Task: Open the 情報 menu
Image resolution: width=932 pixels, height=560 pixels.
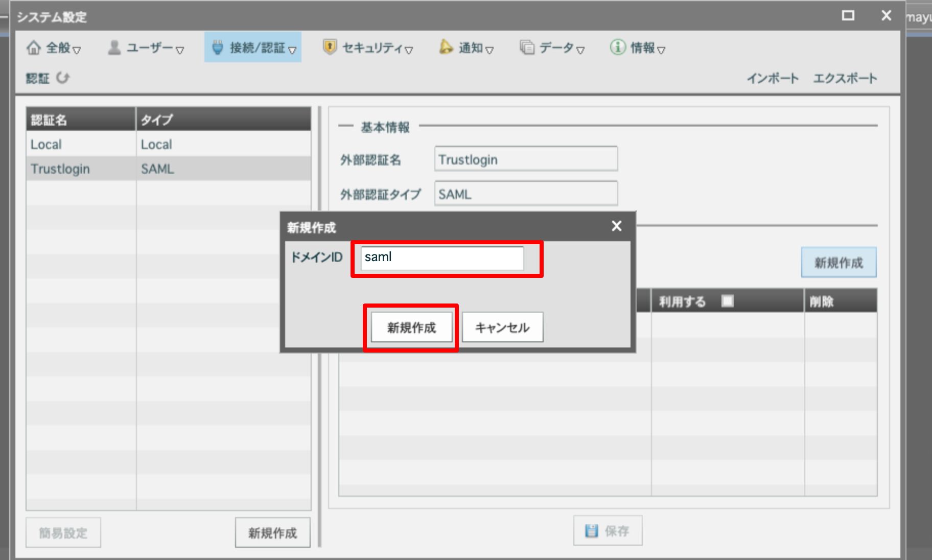Action: (x=642, y=48)
